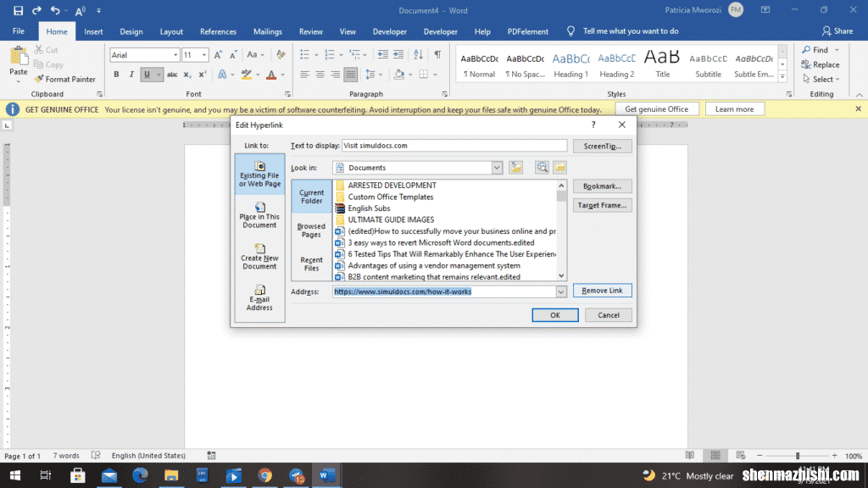Click Cancel in Edit Hyperlink dialog
Viewport: 868px width, 488px height.
point(609,315)
